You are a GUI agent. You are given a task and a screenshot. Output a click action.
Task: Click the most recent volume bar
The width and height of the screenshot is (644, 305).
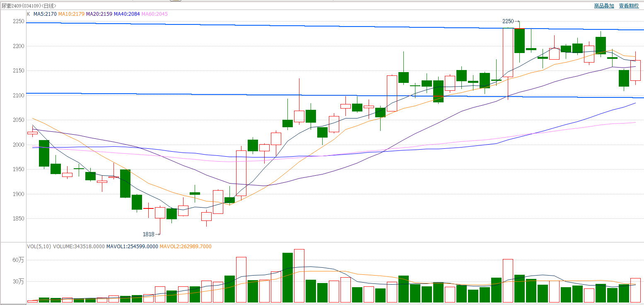click(635, 290)
